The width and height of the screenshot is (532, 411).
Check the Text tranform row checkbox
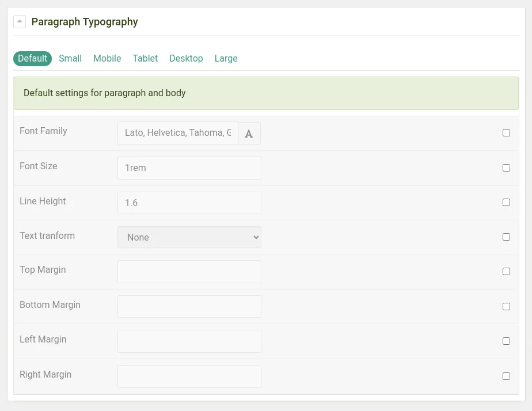pos(506,237)
